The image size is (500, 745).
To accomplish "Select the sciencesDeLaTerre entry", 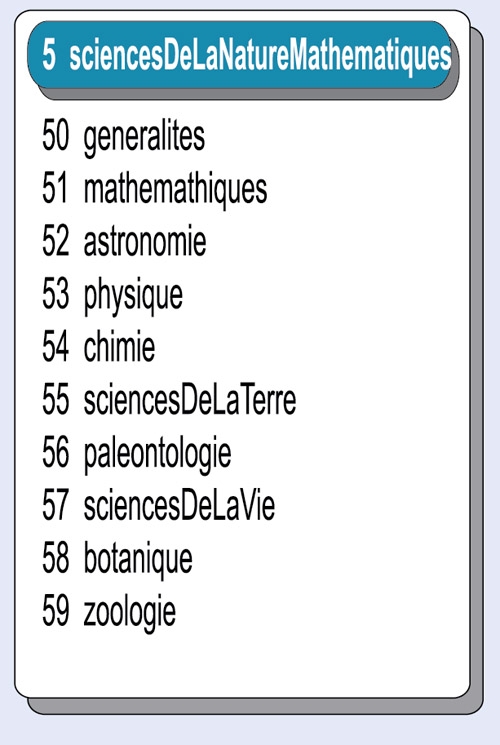I will [x=190, y=399].
